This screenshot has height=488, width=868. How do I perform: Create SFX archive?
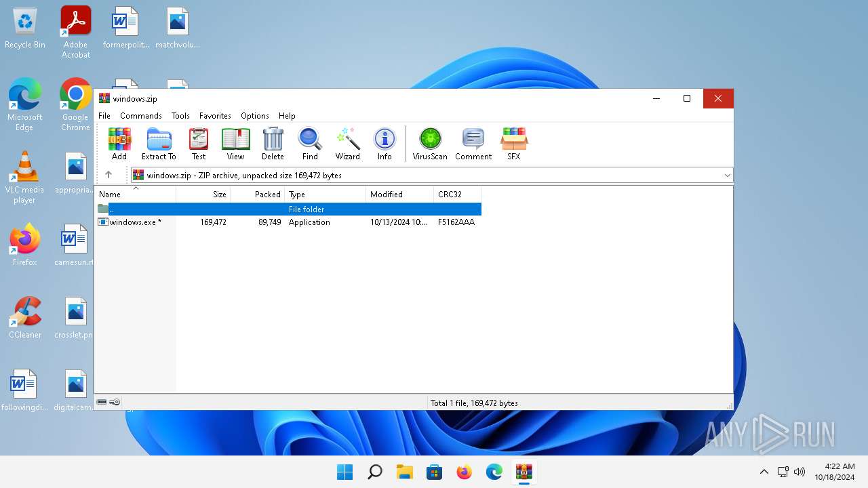[514, 144]
